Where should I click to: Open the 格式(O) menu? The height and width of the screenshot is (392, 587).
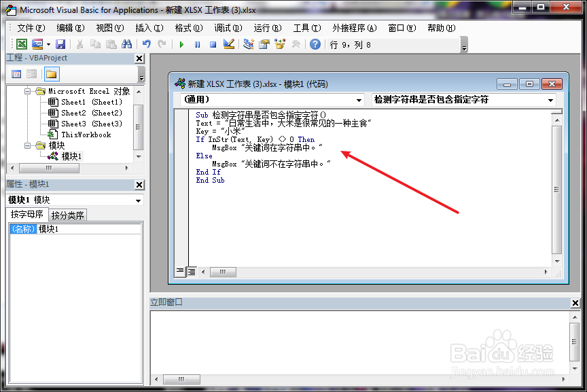(189, 28)
